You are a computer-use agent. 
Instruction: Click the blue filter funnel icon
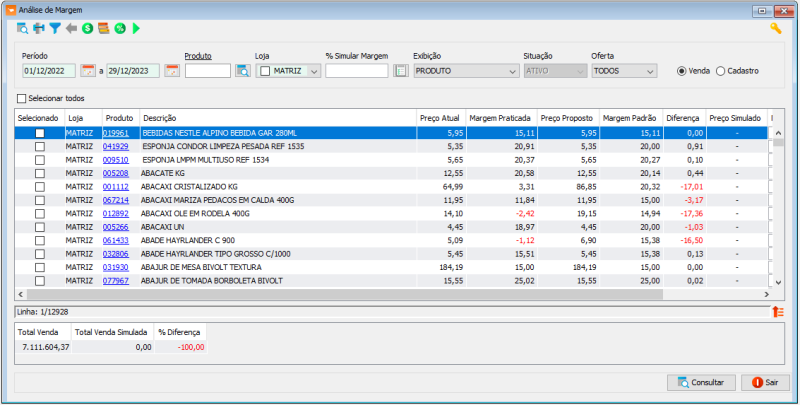[x=55, y=29]
